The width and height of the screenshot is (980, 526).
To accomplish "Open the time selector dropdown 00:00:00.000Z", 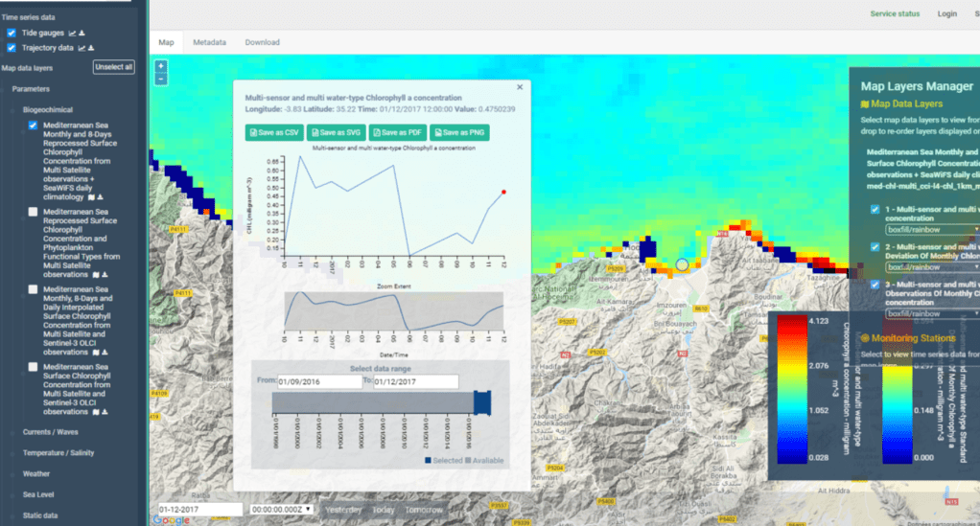I will pos(281,510).
